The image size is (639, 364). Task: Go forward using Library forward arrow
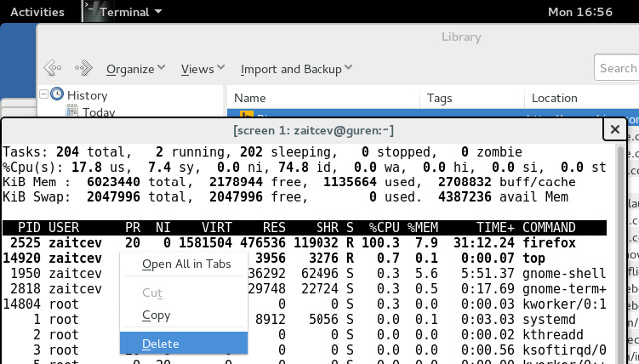[x=84, y=68]
